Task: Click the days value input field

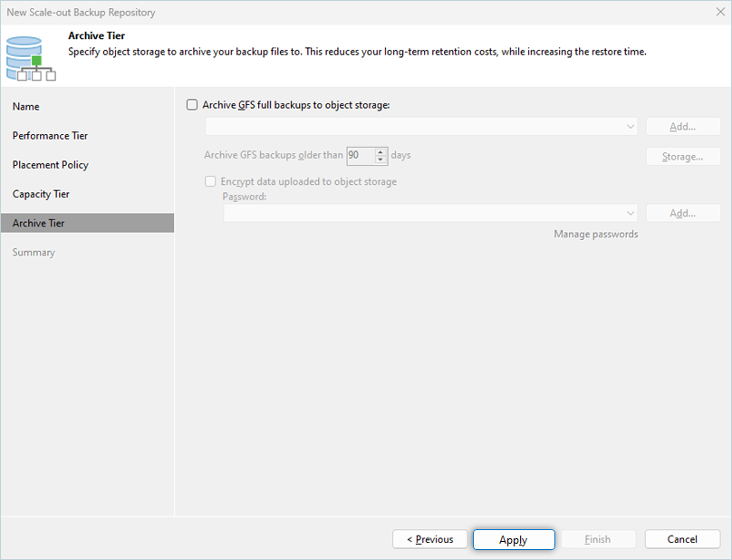Action: click(x=360, y=156)
